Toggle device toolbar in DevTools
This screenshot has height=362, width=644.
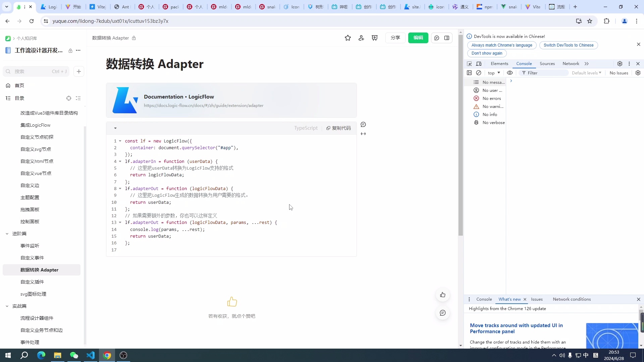coord(479,64)
